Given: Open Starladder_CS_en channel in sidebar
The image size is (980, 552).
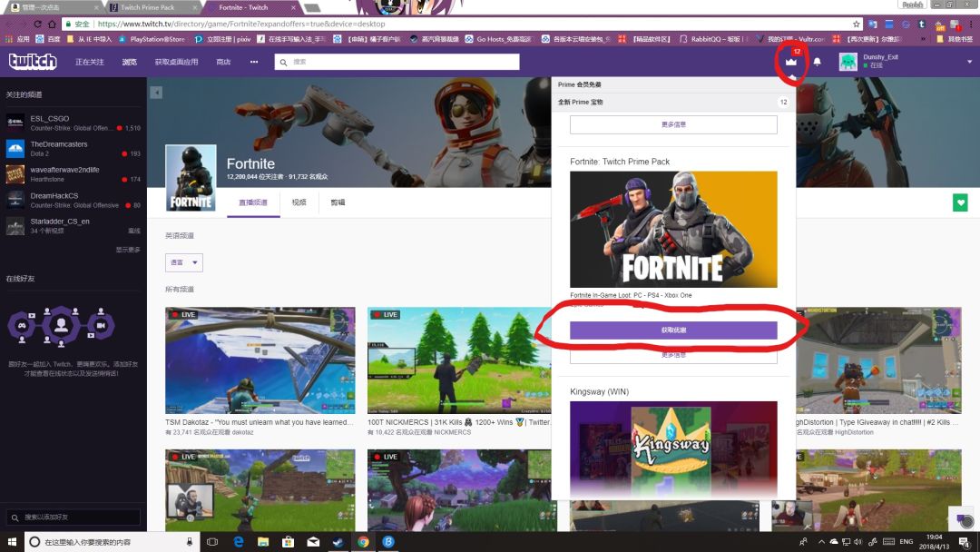Looking at the screenshot, I should [x=73, y=226].
